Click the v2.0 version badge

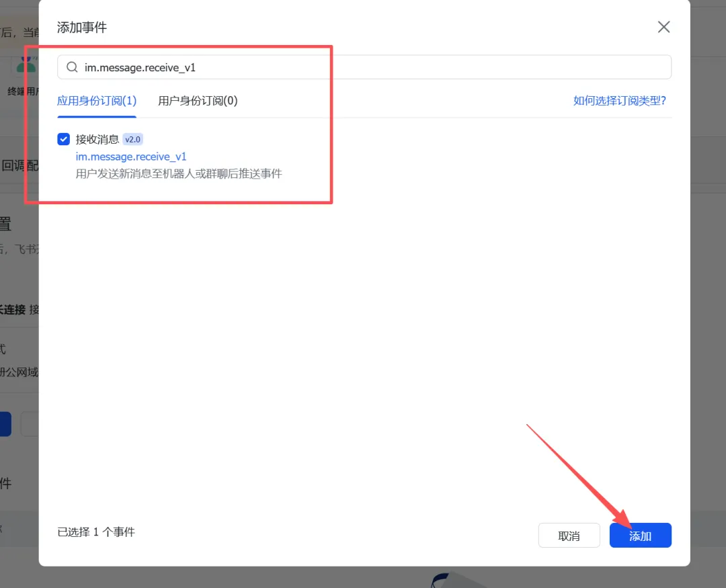point(132,139)
